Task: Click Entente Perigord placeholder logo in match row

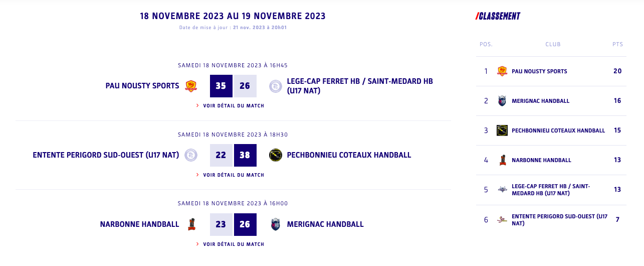Action: pyautogui.click(x=191, y=155)
